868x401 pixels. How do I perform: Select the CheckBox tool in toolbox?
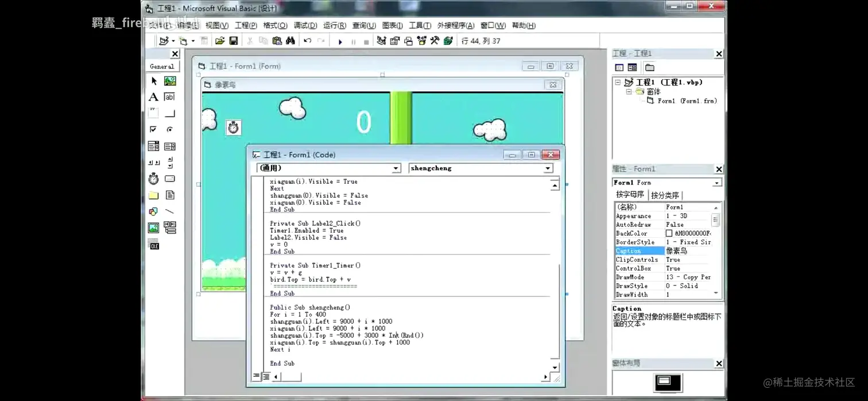154,129
